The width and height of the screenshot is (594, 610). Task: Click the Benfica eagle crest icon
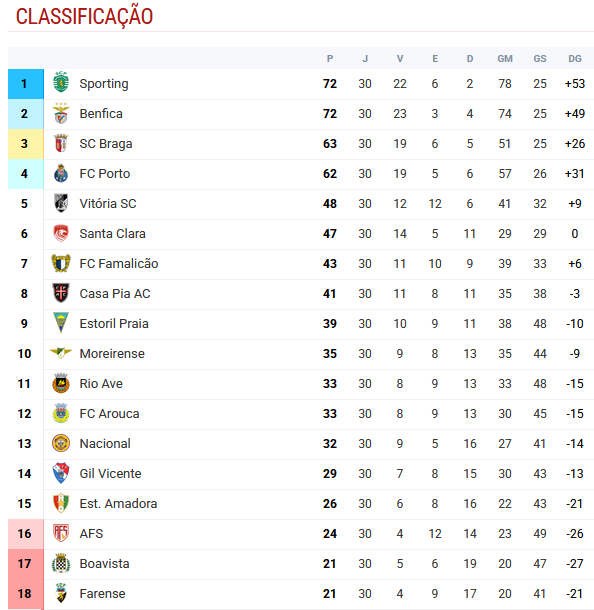coord(61,113)
